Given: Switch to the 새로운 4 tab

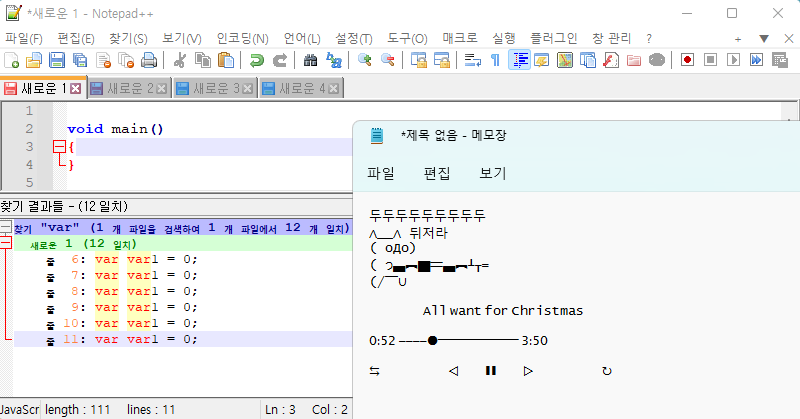Looking at the screenshot, I should [301, 89].
